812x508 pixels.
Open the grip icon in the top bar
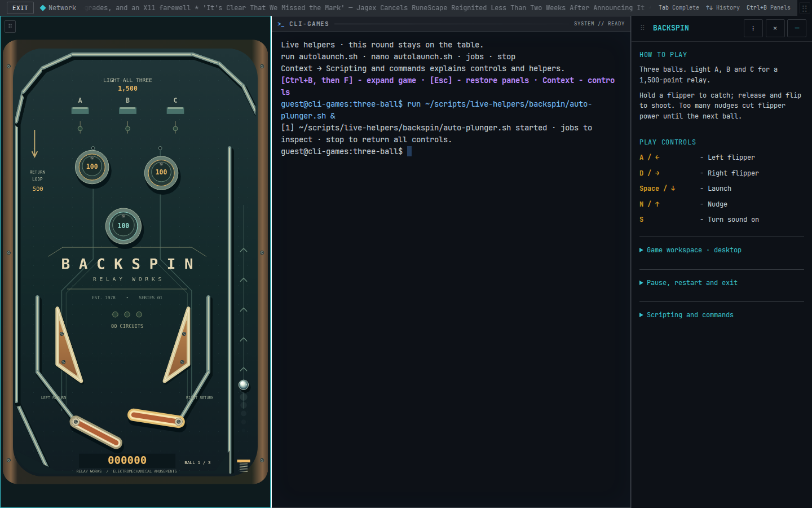[x=805, y=8]
